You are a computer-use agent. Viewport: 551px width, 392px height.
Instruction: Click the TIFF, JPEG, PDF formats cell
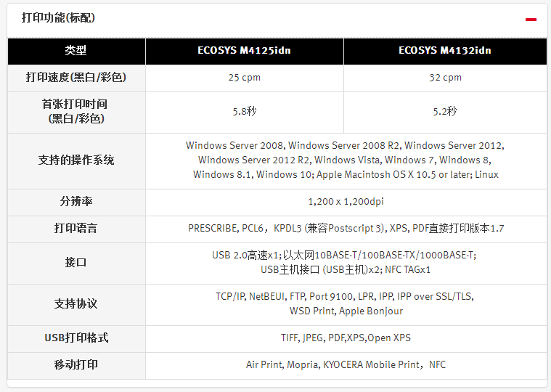click(346, 338)
